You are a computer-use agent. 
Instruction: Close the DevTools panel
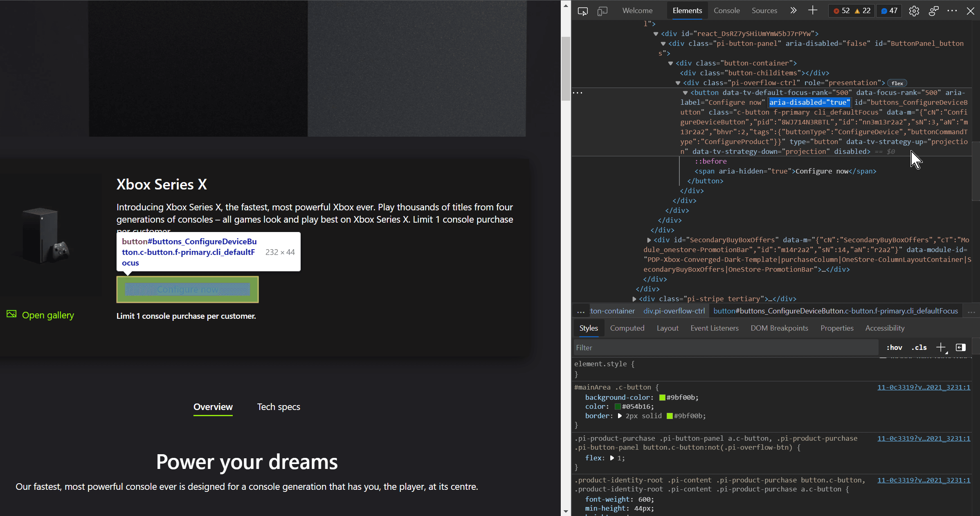(971, 11)
